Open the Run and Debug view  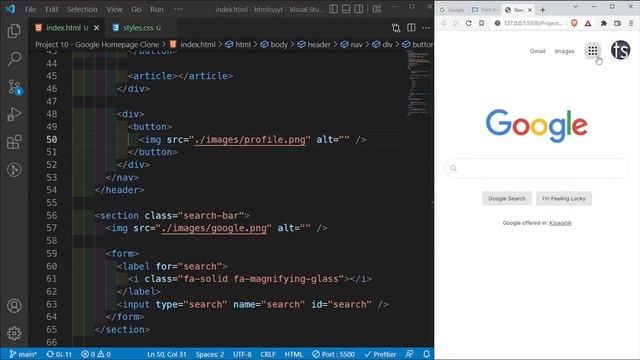(14, 114)
